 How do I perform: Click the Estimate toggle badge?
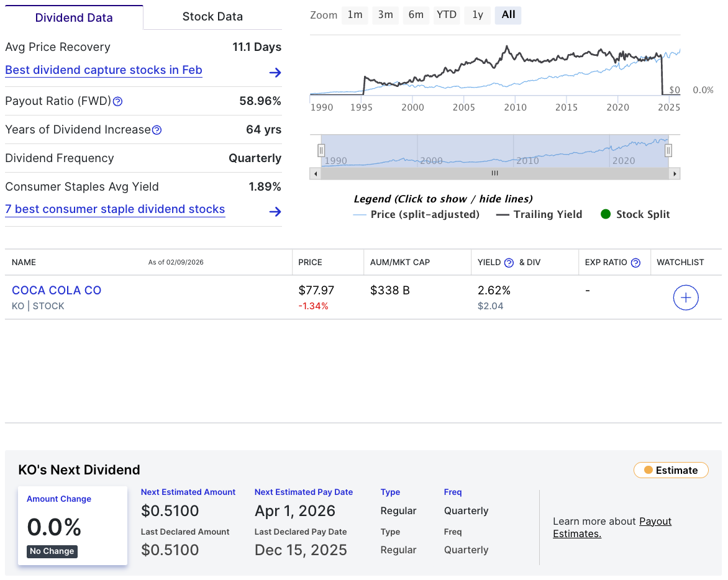coord(671,470)
